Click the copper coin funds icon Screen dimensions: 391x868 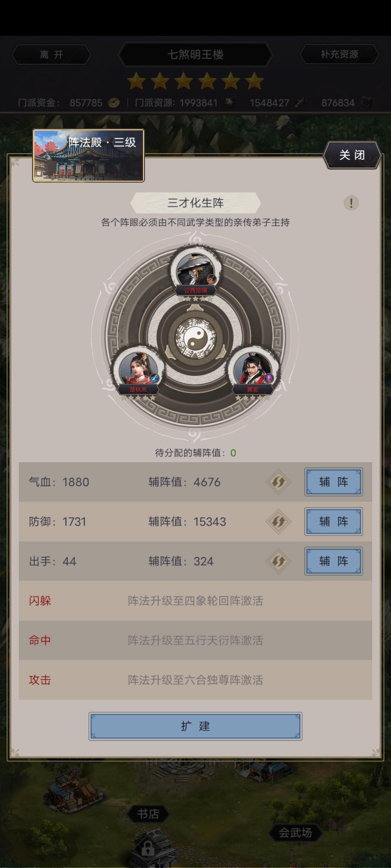(x=114, y=103)
